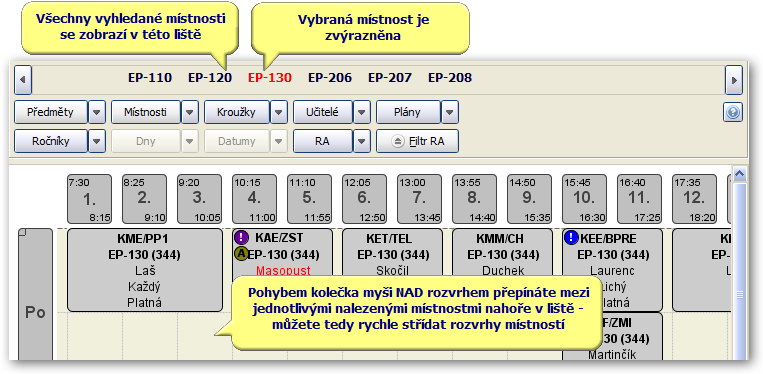Select period 9 header 14:50–15:35

529,199
